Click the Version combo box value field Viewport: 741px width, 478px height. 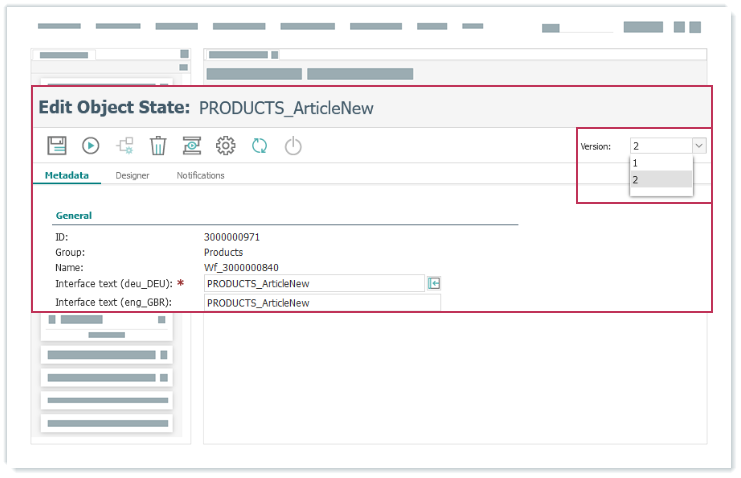[659, 146]
